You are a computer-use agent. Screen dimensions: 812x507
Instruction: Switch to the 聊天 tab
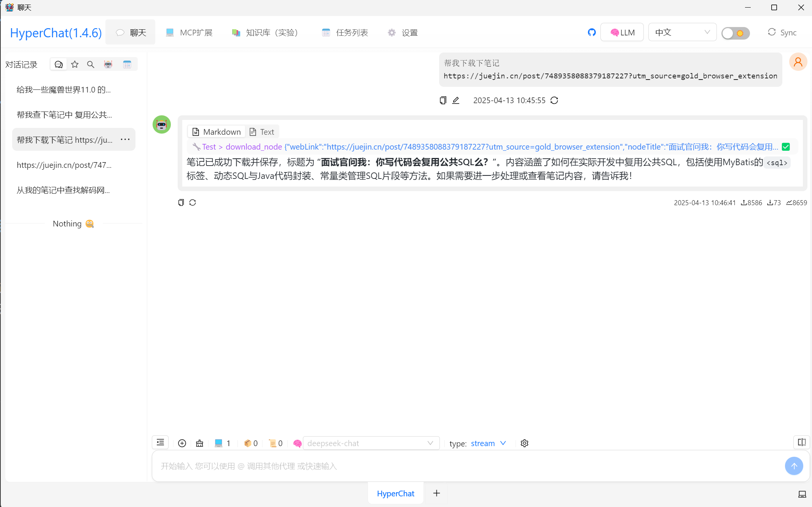click(x=131, y=32)
